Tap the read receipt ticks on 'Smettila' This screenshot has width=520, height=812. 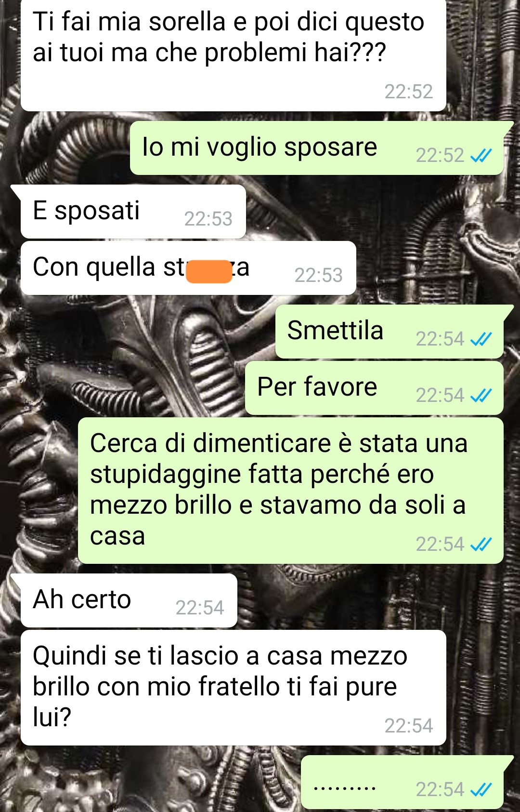pos(481,339)
